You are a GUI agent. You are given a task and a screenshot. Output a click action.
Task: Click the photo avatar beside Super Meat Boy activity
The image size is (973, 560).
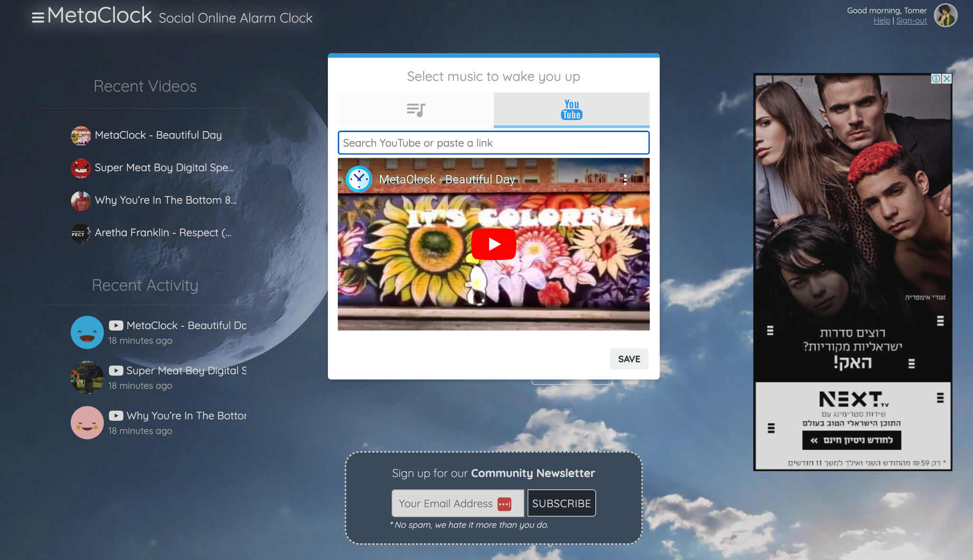click(87, 378)
